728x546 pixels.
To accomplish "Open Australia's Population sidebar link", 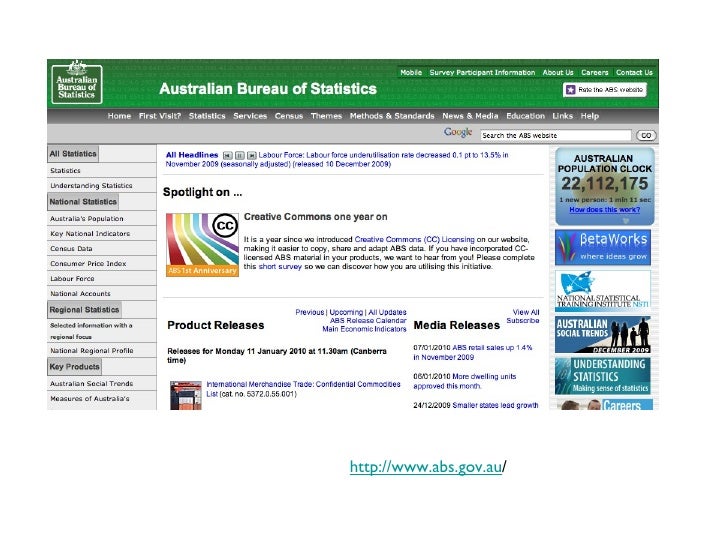I will pyautogui.click(x=87, y=218).
